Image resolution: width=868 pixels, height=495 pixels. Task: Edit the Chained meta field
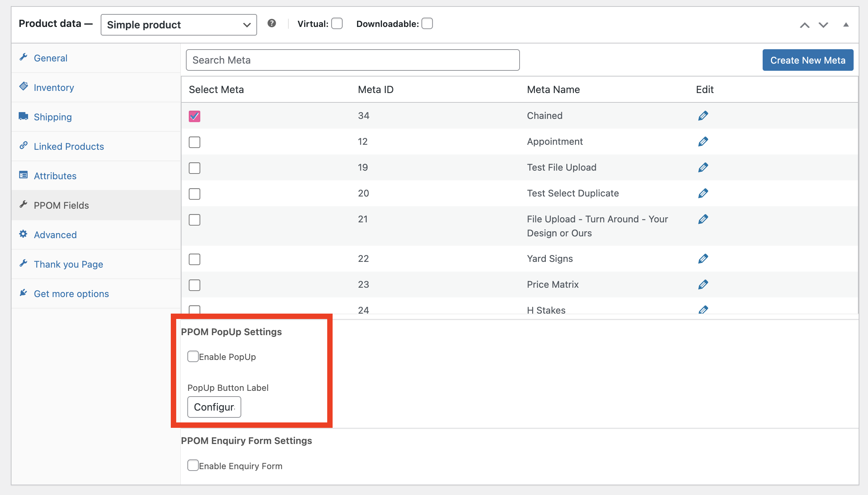click(703, 115)
